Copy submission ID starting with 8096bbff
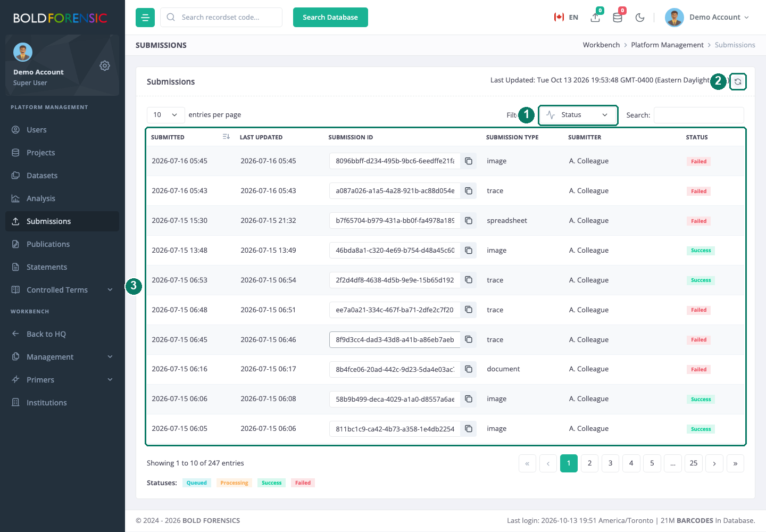Screen dimensions: 766x532 click(x=469, y=161)
